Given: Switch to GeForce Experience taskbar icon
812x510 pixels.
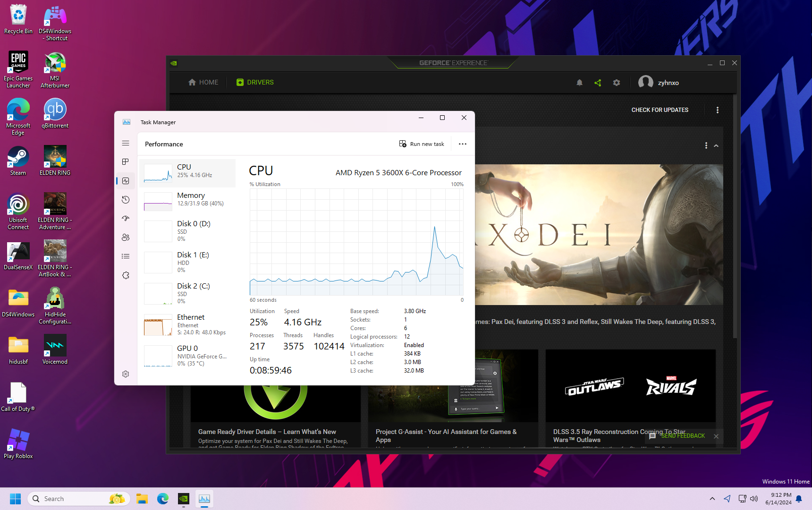Looking at the screenshot, I should point(184,499).
